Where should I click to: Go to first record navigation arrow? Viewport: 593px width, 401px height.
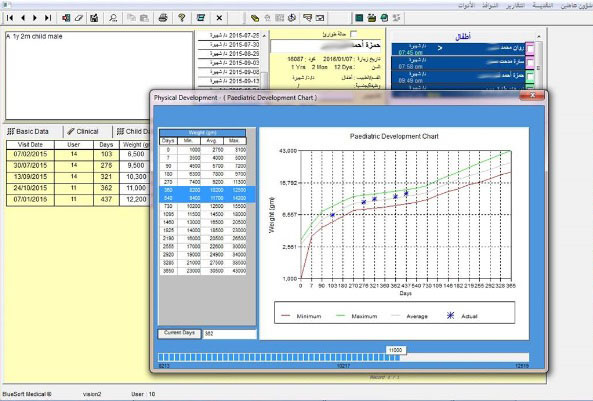tap(10, 18)
